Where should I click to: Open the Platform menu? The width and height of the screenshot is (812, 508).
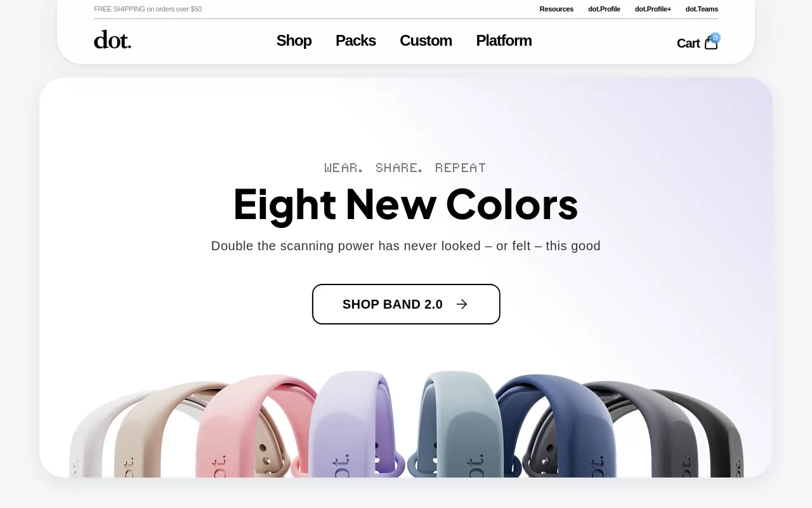(x=504, y=41)
